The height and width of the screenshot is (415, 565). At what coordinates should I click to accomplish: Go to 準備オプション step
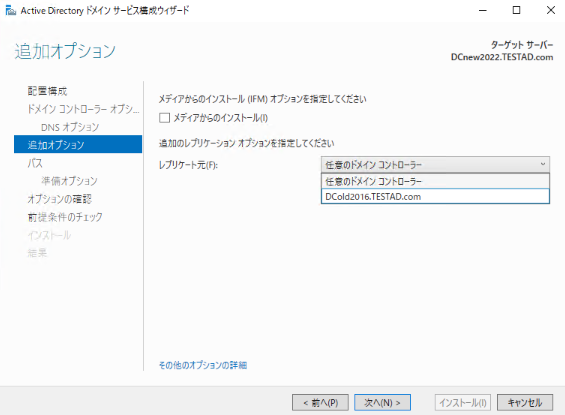pyautogui.click(x=69, y=181)
